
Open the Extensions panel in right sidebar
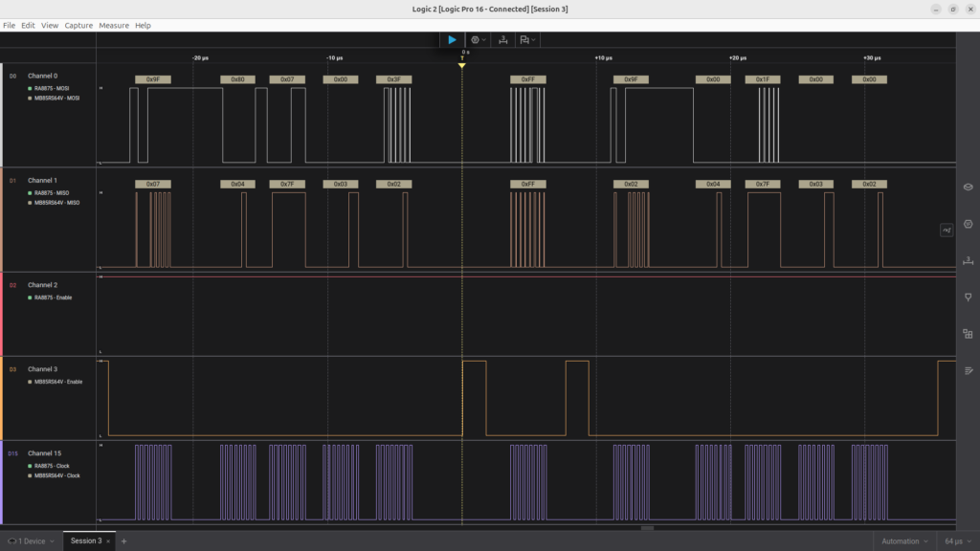(969, 334)
